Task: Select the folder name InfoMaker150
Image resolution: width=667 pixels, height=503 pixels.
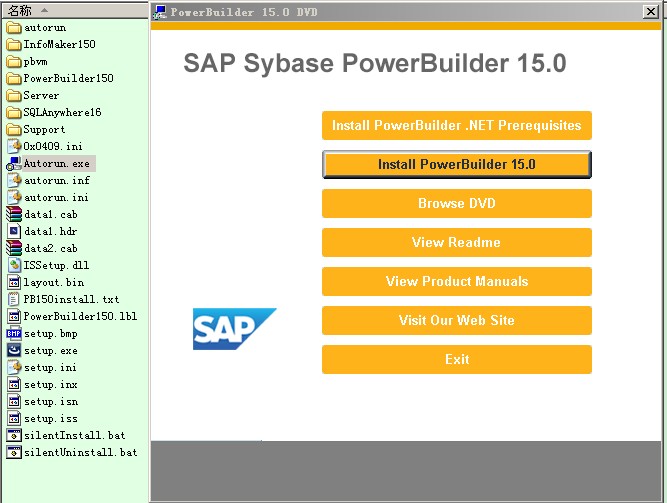Action: click(x=60, y=45)
